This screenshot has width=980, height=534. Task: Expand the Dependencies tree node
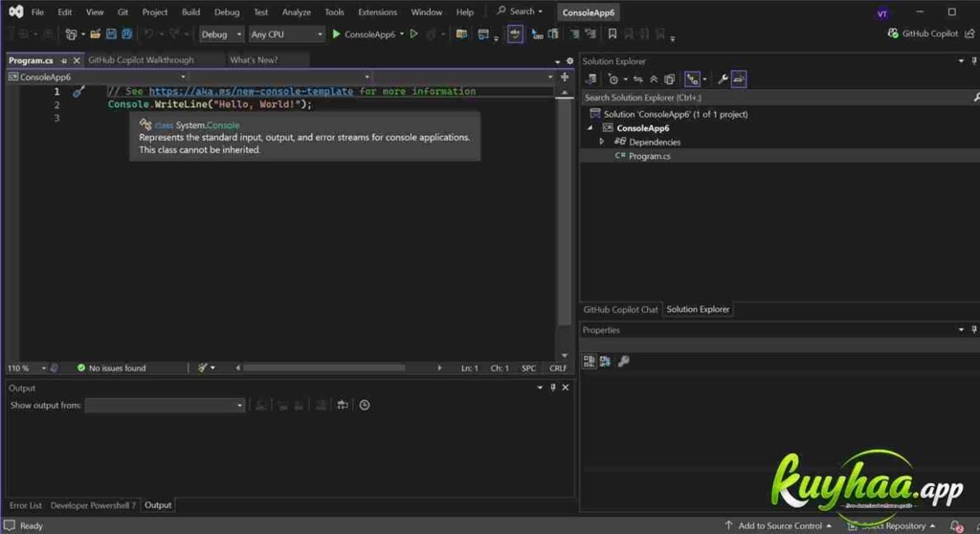(602, 142)
